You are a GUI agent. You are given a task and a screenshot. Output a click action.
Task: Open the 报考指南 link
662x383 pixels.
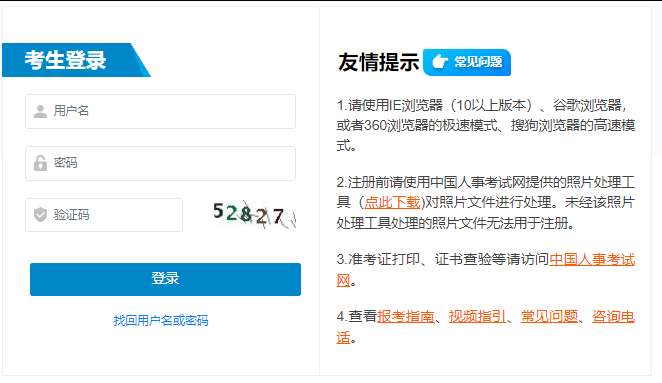click(x=406, y=316)
